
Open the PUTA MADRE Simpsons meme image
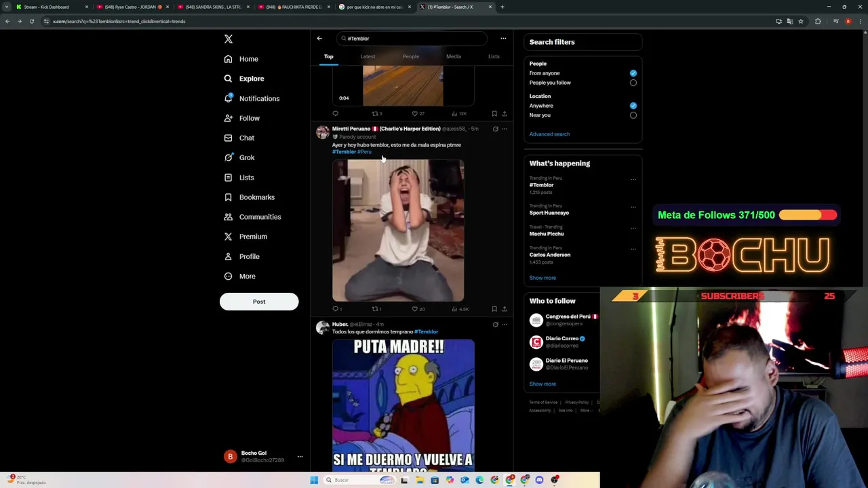click(x=403, y=405)
